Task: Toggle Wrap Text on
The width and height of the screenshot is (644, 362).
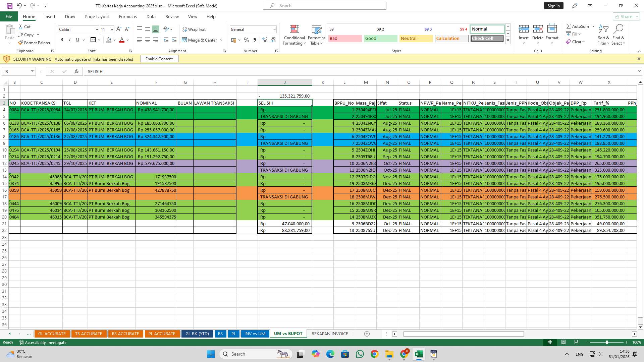Action: tap(194, 29)
